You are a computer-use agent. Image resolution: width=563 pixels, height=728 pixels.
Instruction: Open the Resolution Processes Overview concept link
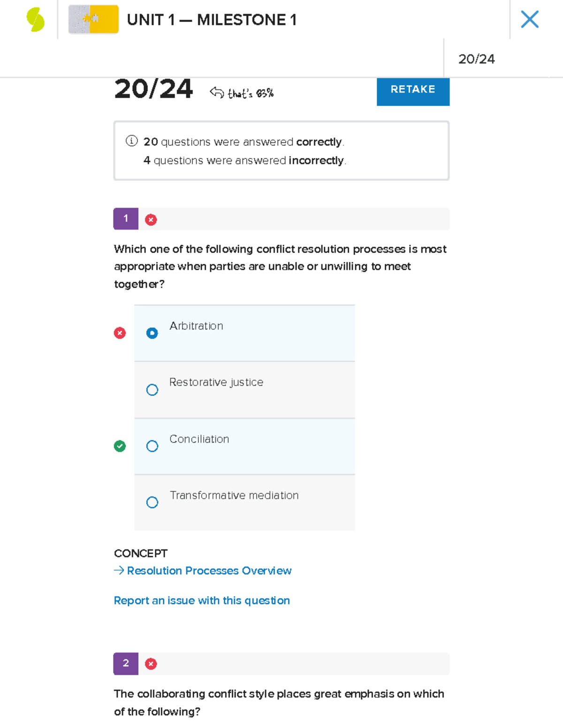click(x=209, y=570)
